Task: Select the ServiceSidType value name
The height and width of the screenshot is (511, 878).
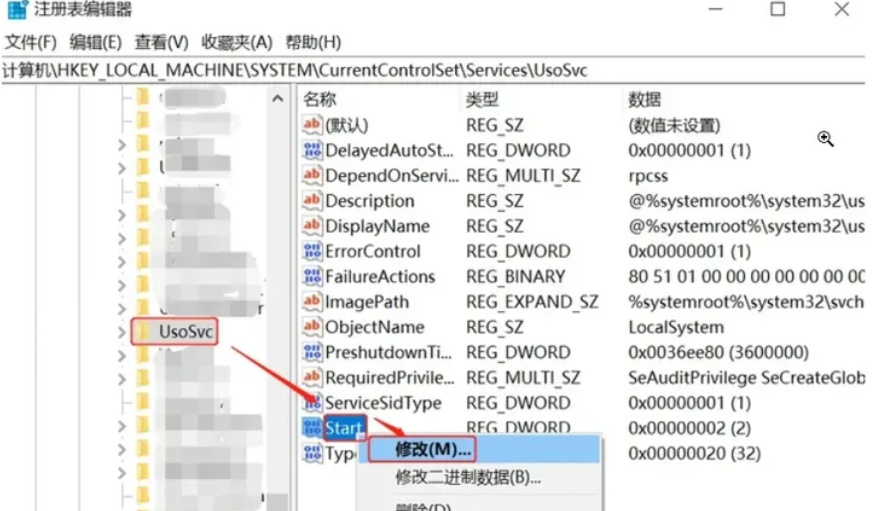Action: [x=383, y=403]
